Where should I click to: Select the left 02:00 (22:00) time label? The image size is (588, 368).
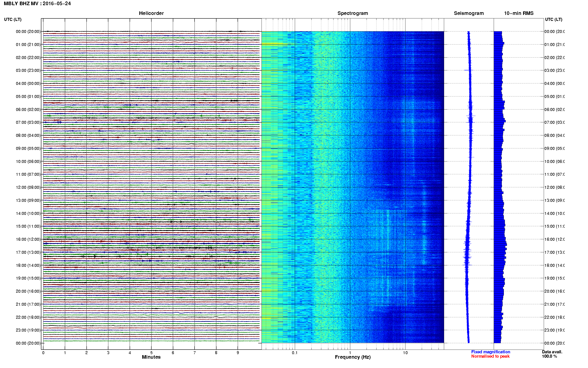coord(28,58)
